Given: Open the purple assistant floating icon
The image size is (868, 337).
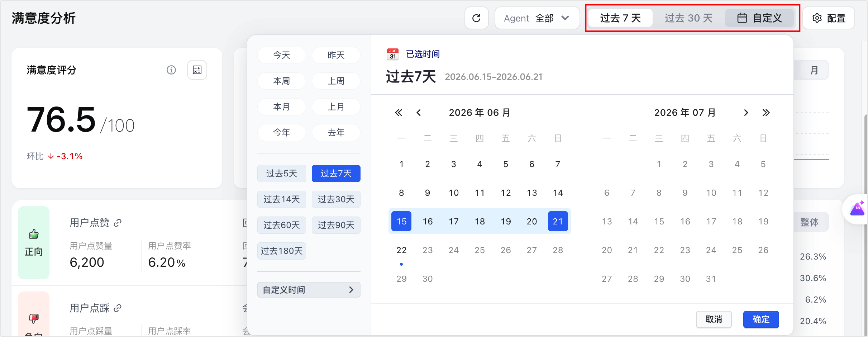Looking at the screenshot, I should 857,209.
